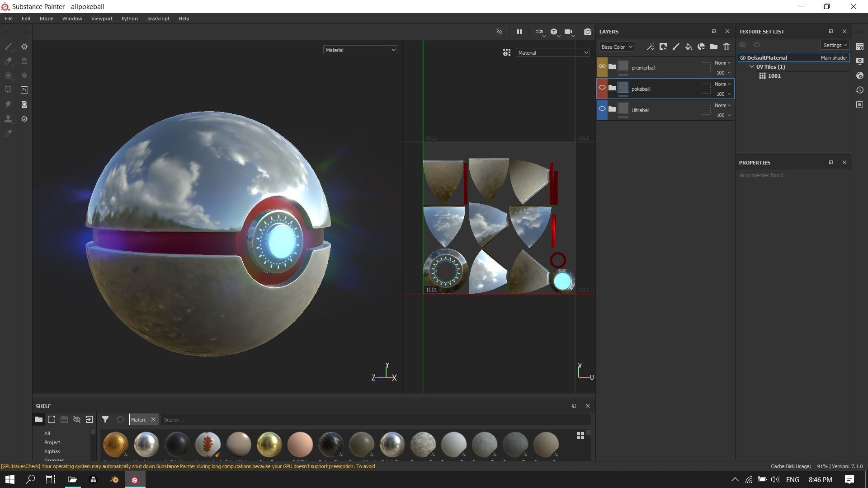Viewport: 868px width, 488px height.
Task: Click the Main shader label
Action: pyautogui.click(x=834, y=58)
